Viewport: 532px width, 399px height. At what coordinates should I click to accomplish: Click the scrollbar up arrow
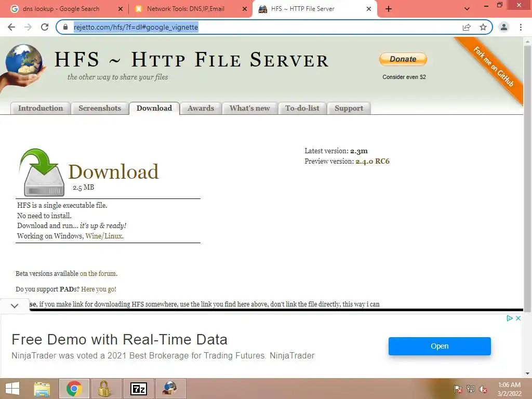(x=527, y=41)
